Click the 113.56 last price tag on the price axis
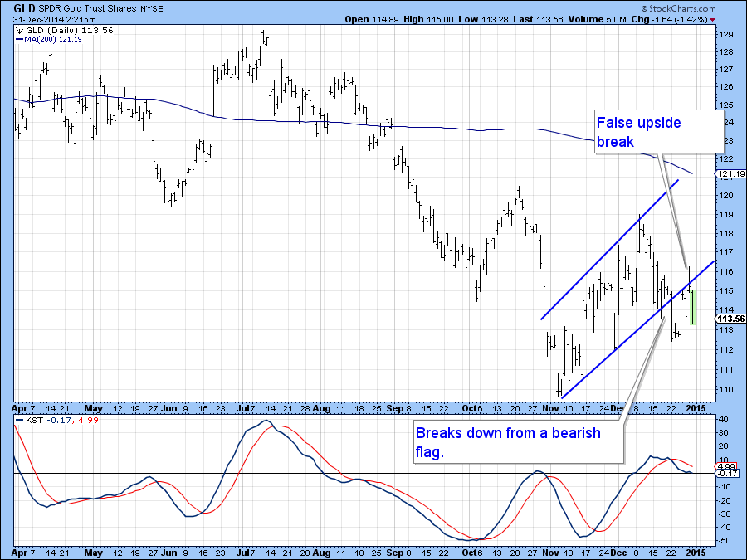This screenshot has height=560, width=747. [732, 319]
